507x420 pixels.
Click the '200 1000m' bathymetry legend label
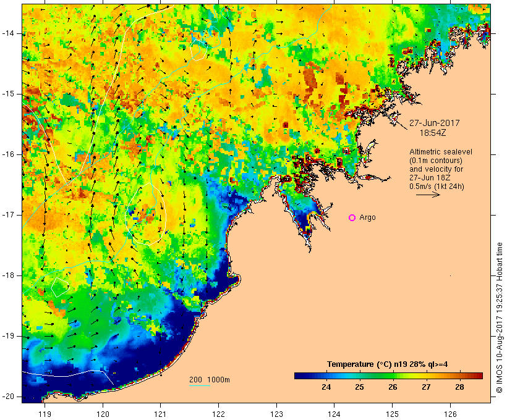tap(210, 380)
